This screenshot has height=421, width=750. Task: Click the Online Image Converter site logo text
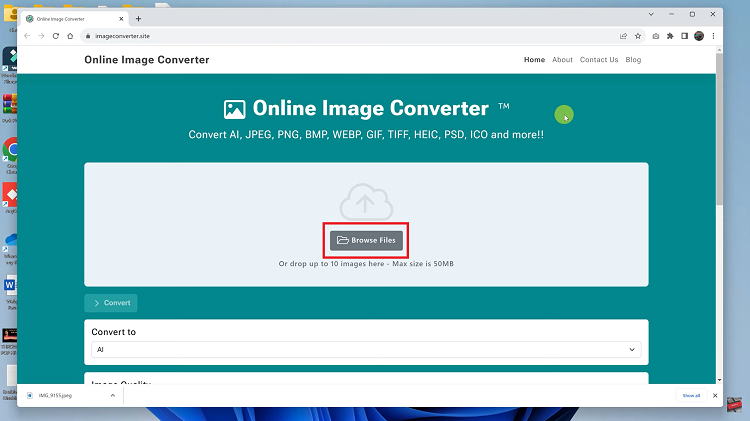[x=147, y=60]
